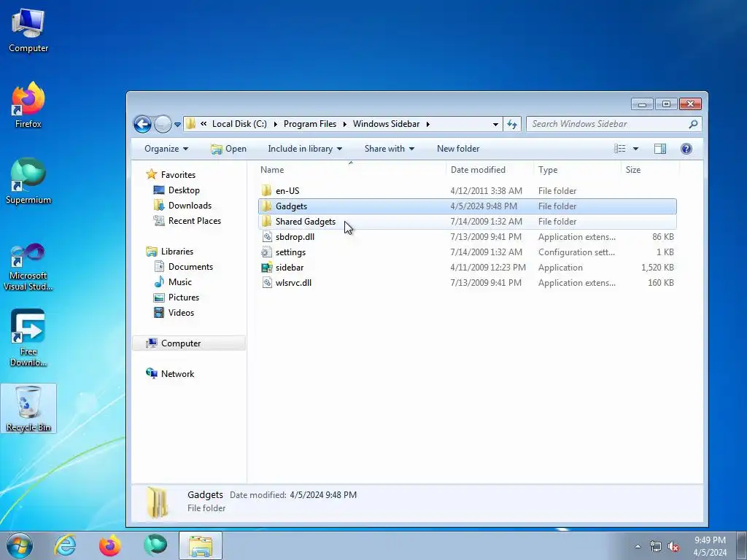Click the network tray icon

(x=656, y=547)
